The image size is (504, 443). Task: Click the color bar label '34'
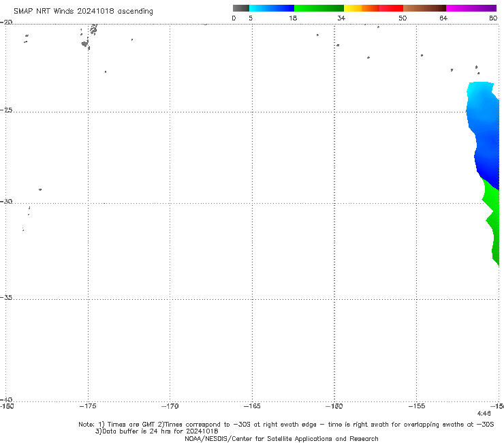[341, 18]
